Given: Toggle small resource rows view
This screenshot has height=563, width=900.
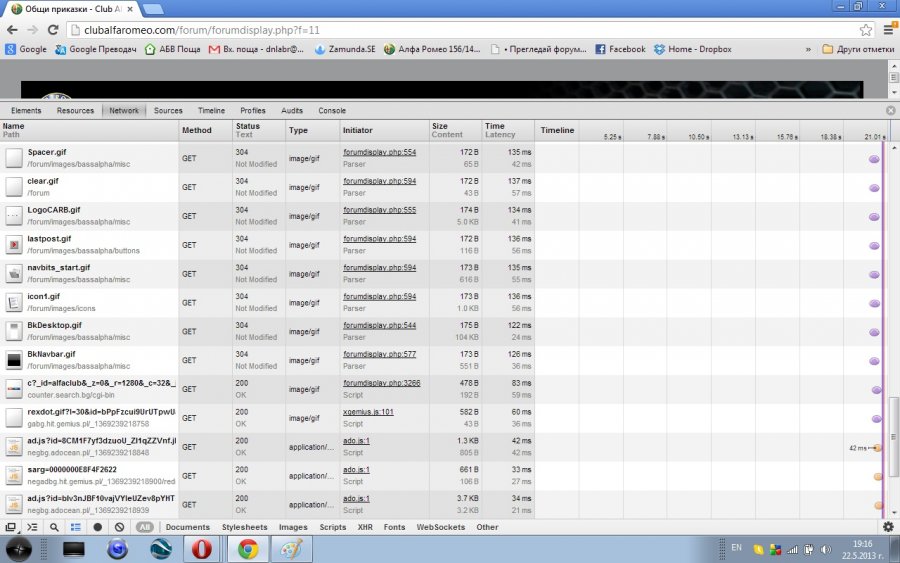Looking at the screenshot, I should [76, 527].
